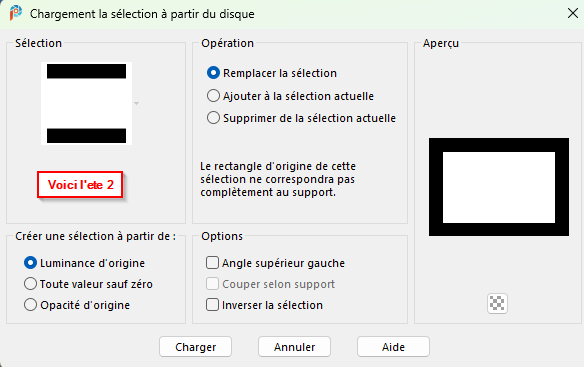
Task: Click the Voici l'ete 2 selection name
Action: click(x=80, y=184)
